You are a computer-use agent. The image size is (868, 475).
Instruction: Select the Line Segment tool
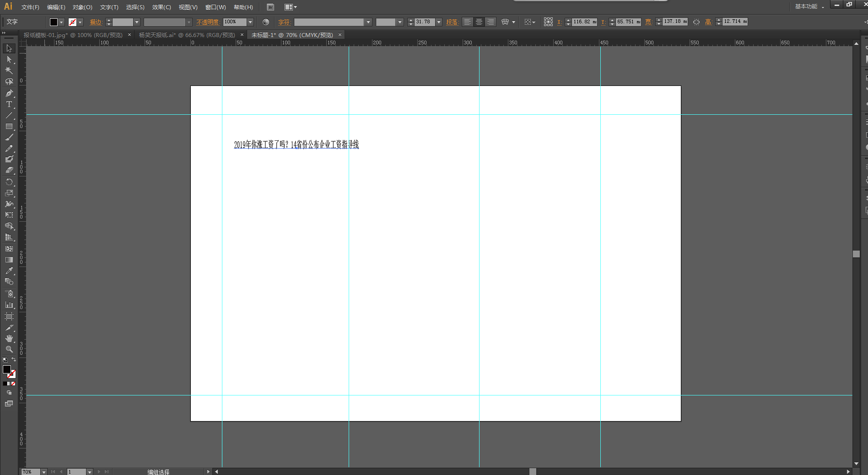click(x=9, y=115)
